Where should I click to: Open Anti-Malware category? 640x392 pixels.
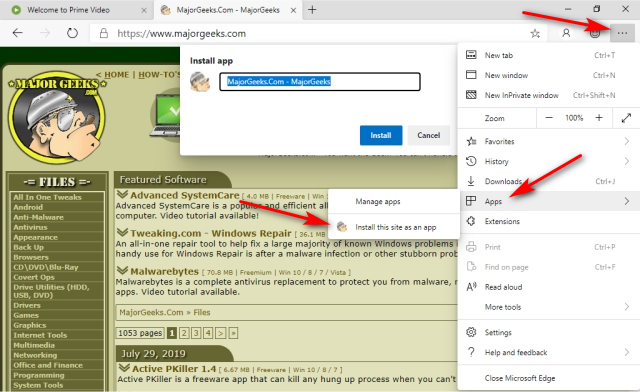(x=38, y=217)
